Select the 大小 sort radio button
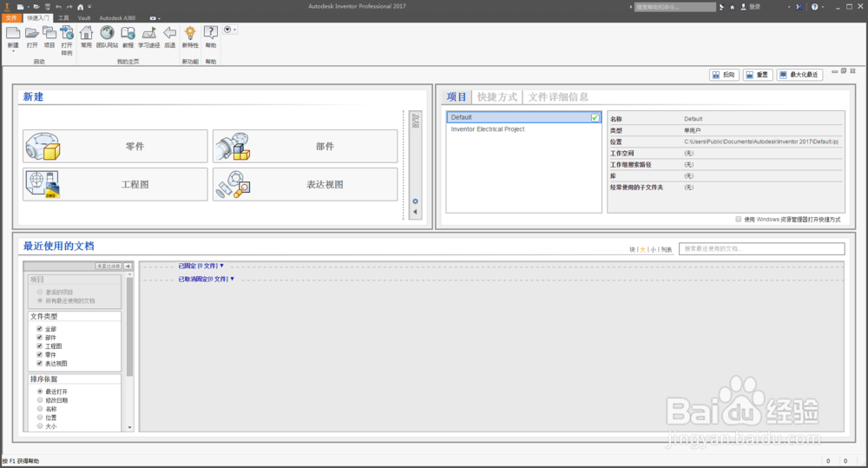Viewport: 868px width, 468px height. (40, 426)
